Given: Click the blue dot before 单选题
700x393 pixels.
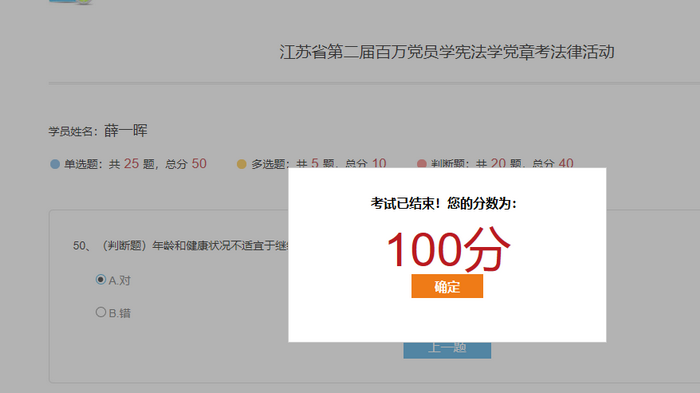Looking at the screenshot, I should click(x=55, y=164).
